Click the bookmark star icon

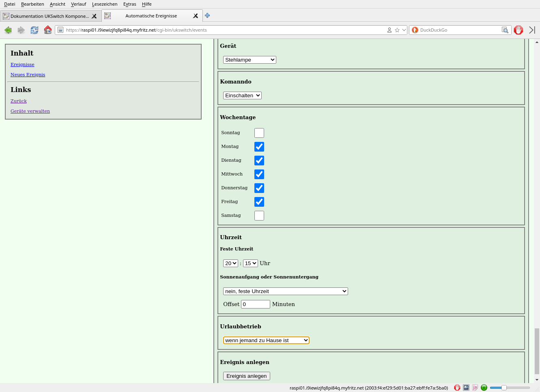[397, 30]
